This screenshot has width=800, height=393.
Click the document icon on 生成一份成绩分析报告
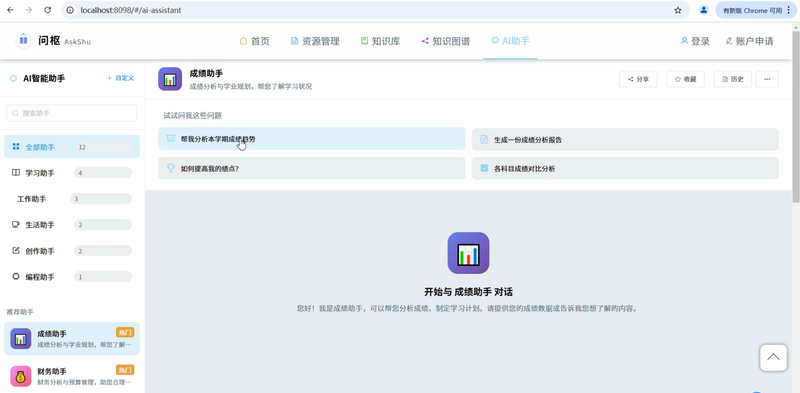(x=484, y=139)
